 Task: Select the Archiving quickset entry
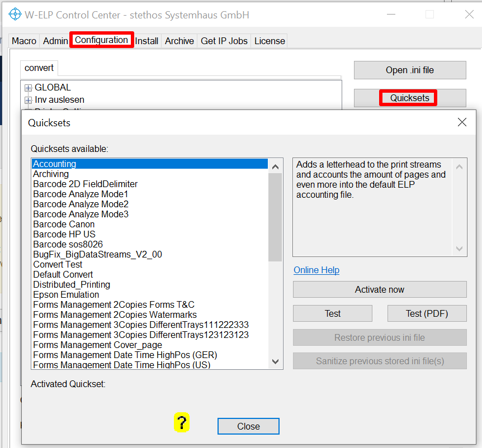point(51,174)
